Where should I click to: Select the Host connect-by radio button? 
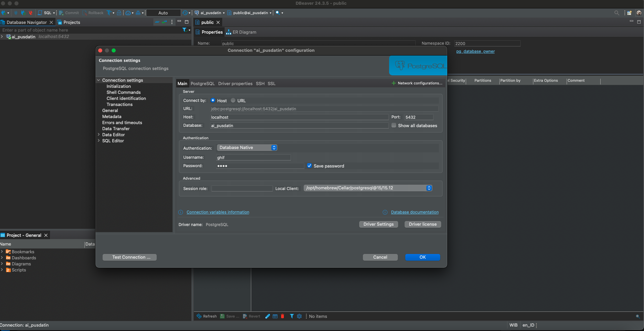213,100
